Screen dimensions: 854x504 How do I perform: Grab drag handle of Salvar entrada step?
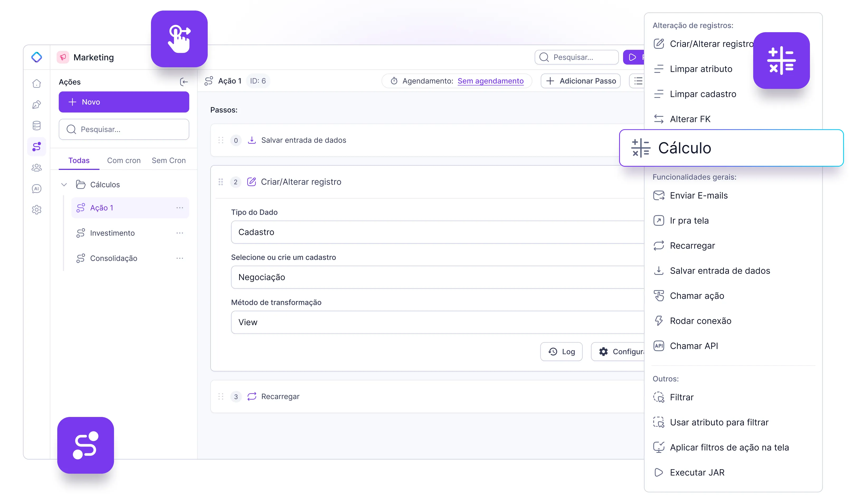click(221, 140)
